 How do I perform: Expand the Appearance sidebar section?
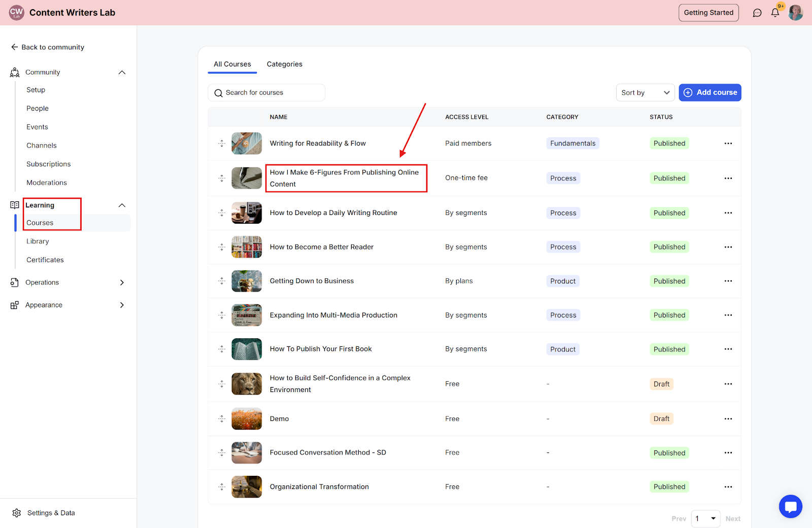122,305
